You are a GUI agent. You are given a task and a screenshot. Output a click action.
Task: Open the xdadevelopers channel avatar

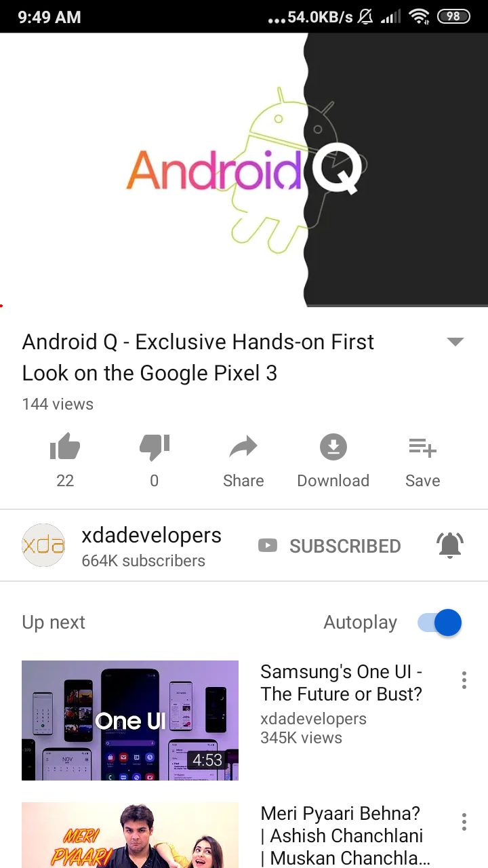(43, 545)
